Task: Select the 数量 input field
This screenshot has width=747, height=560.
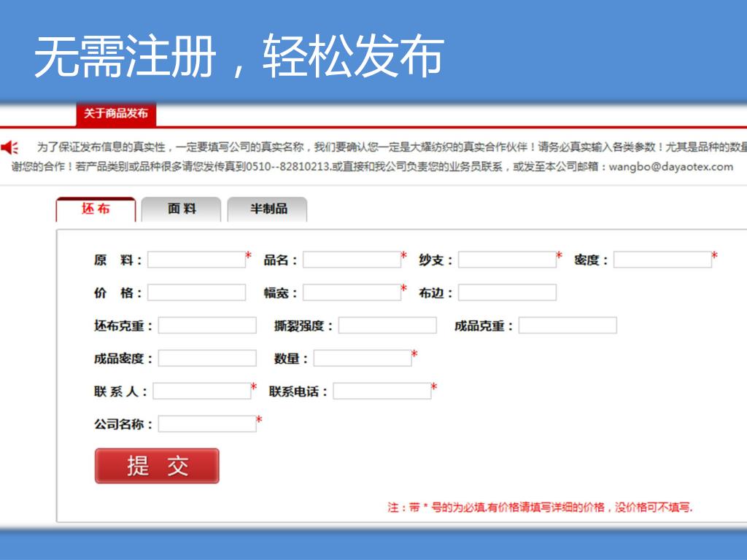Action: (363, 359)
